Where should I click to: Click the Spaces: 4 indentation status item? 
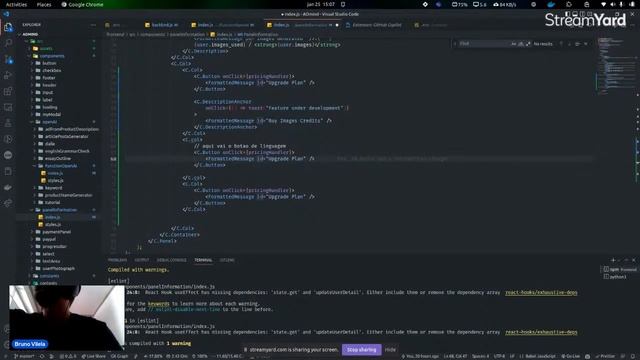[480, 356]
